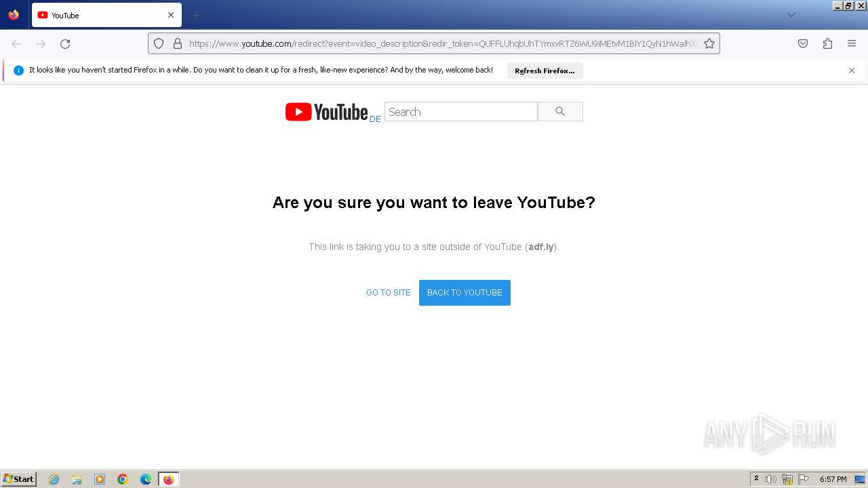Click the Refresh Firefox button
Viewport: 868px width, 488px height.
coord(545,70)
